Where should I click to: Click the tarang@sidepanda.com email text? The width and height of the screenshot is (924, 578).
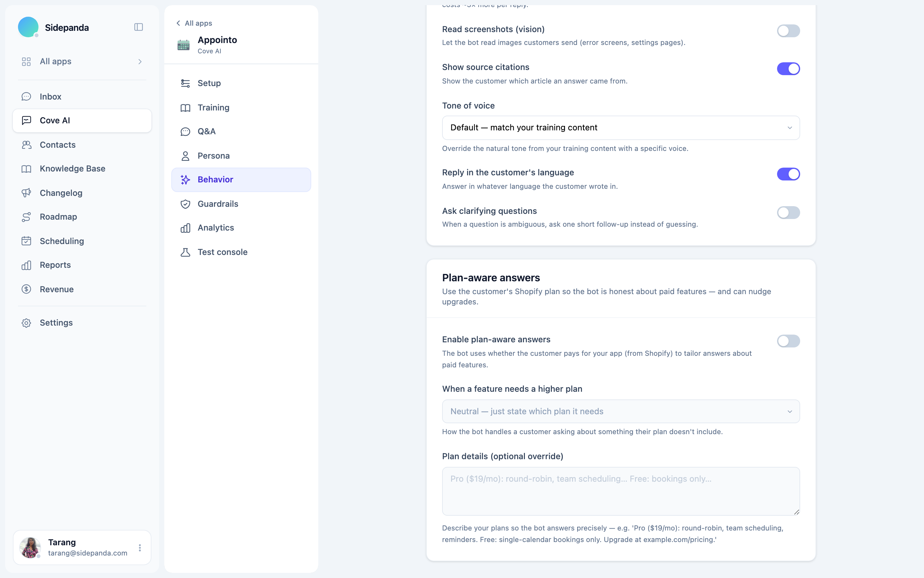point(88,553)
